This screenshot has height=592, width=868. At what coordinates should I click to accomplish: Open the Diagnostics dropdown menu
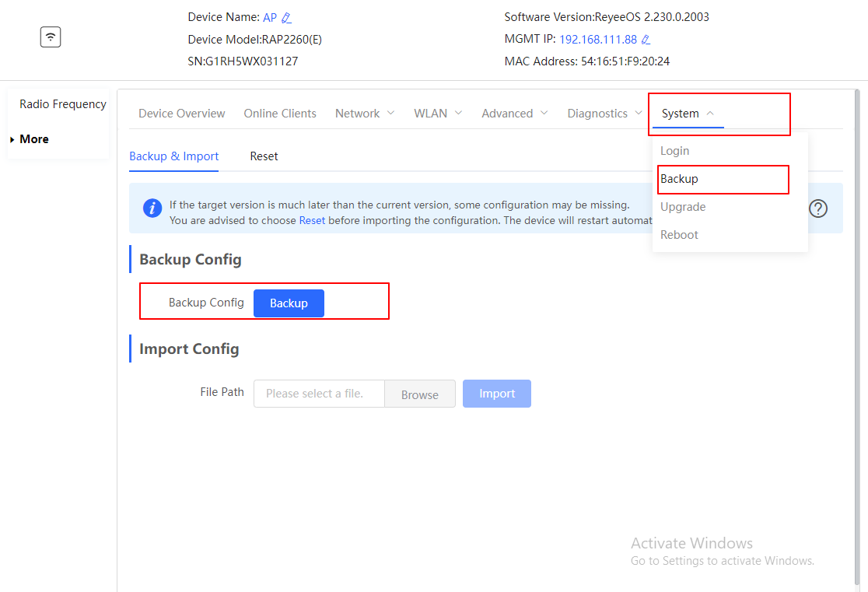coord(605,114)
